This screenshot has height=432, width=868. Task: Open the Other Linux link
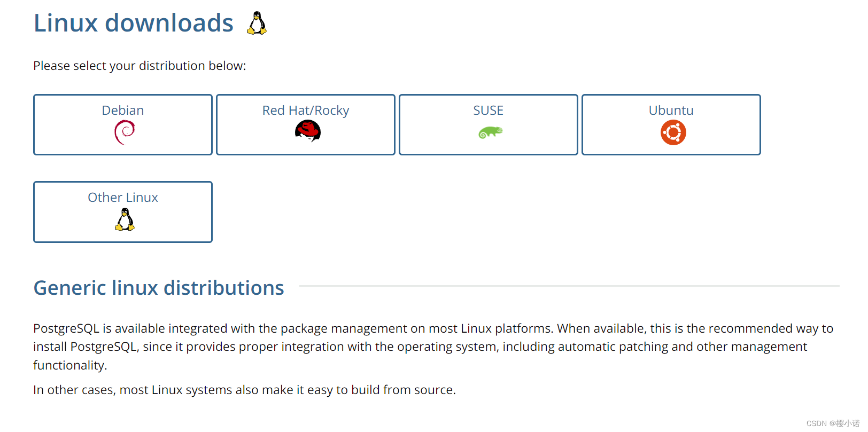coord(123,212)
